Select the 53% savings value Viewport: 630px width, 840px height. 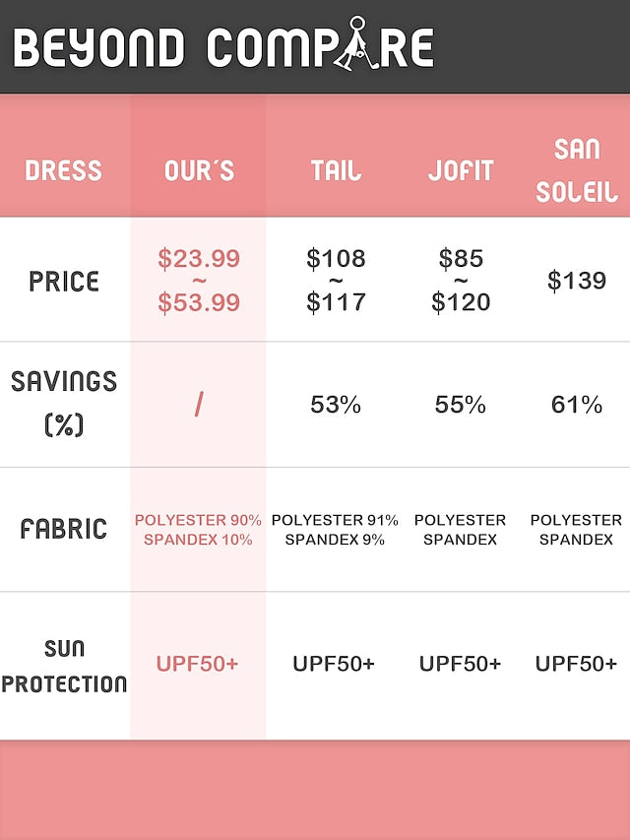tap(336, 405)
